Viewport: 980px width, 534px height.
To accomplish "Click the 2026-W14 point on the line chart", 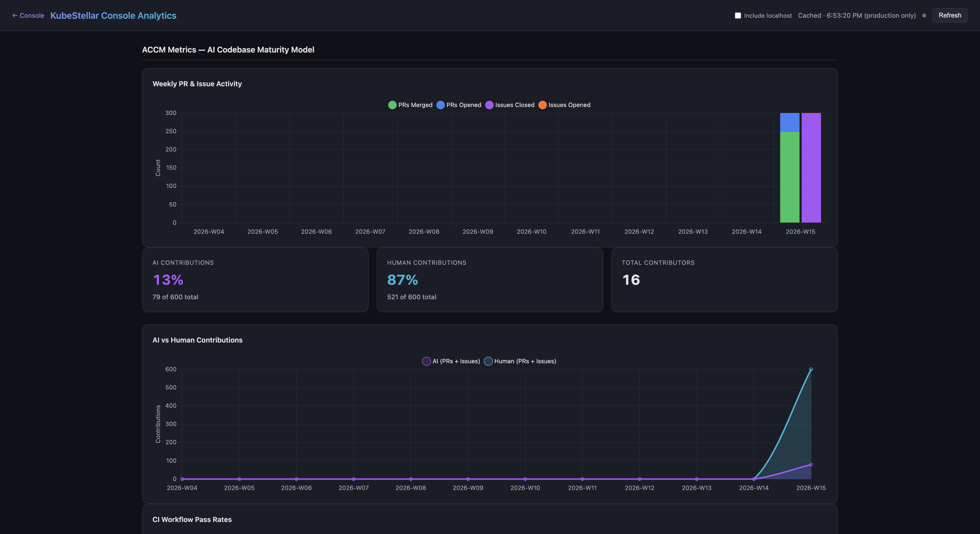I will point(754,479).
